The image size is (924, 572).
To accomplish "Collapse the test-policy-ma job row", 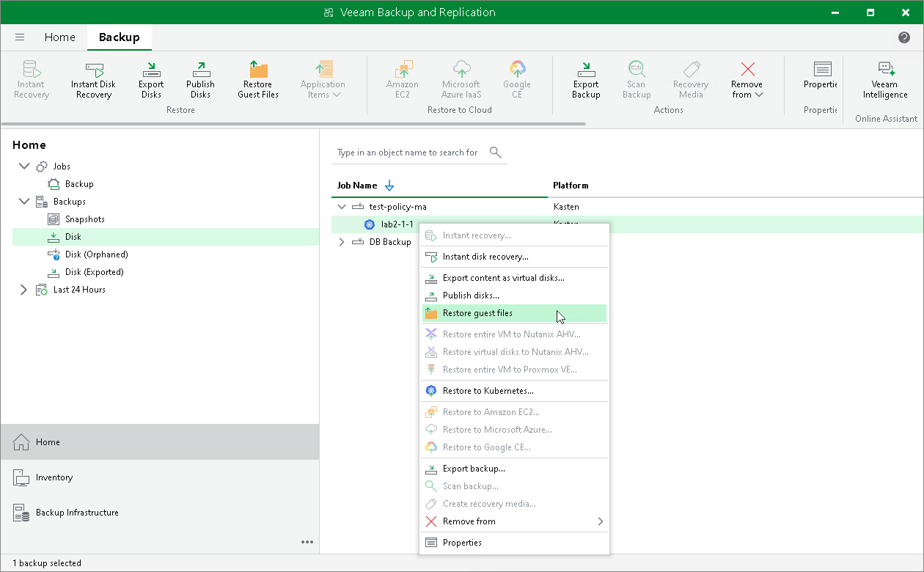I will point(341,207).
